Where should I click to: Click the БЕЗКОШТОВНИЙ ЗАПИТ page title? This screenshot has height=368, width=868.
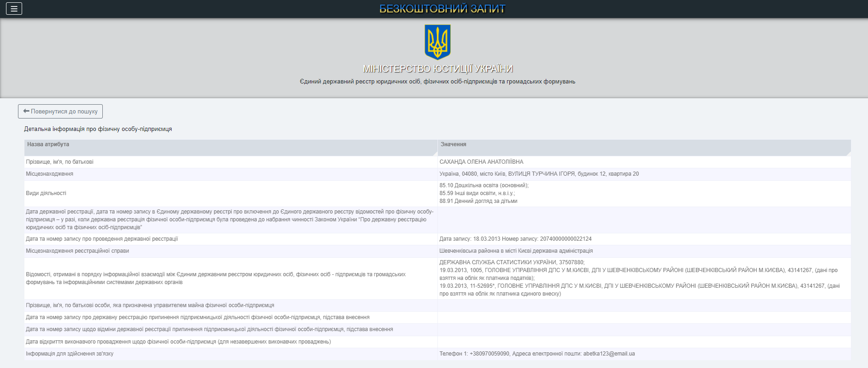tap(442, 9)
